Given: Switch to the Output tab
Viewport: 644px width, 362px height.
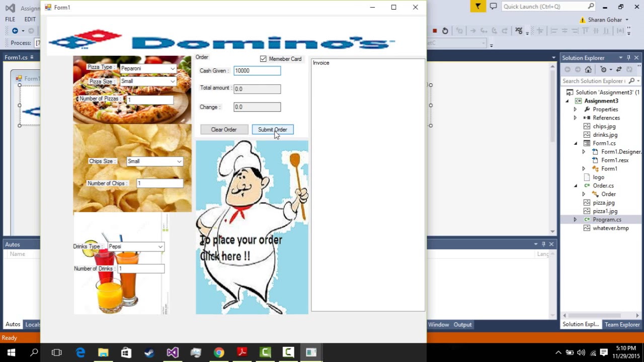Looking at the screenshot, I should pos(462,325).
